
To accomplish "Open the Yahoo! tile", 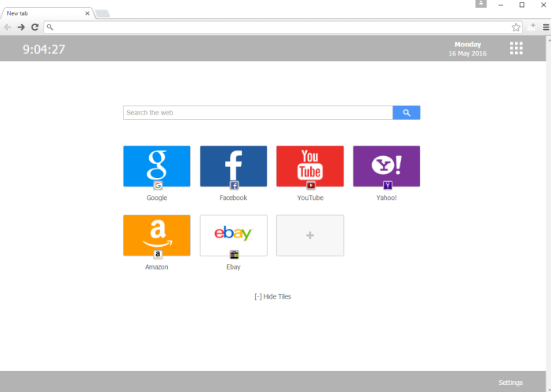I will pos(386,166).
